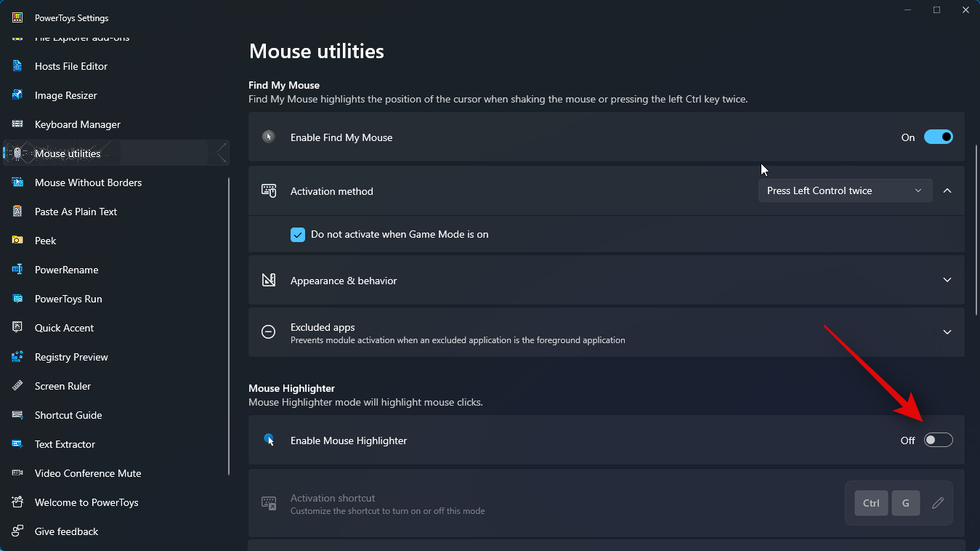This screenshot has width=980, height=551.
Task: Open PowerRename via its sidebar icon
Action: tap(17, 270)
